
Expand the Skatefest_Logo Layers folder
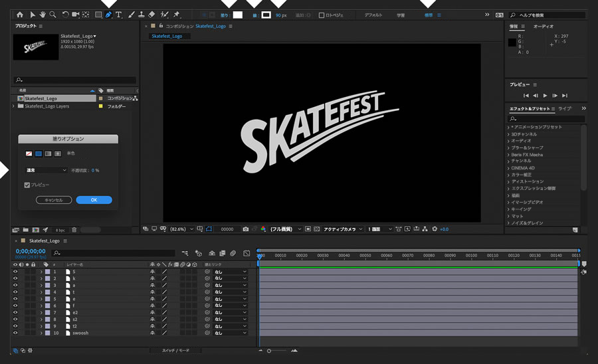click(x=14, y=106)
